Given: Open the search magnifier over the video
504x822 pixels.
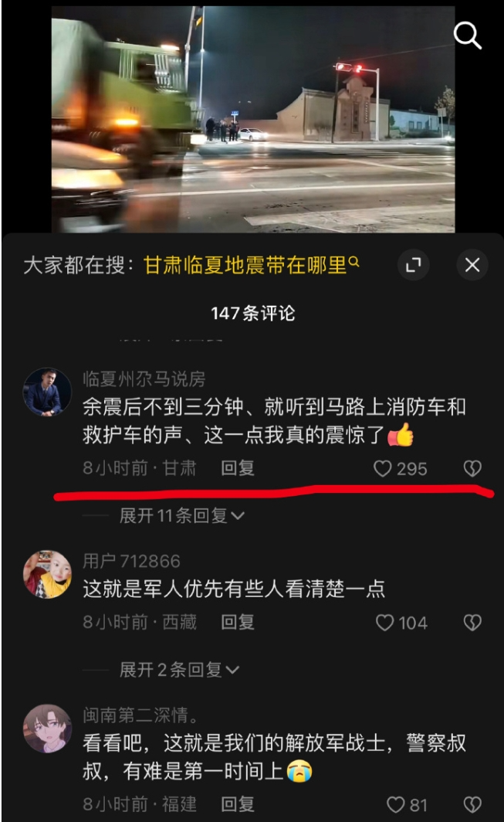Looking at the screenshot, I should 467,36.
